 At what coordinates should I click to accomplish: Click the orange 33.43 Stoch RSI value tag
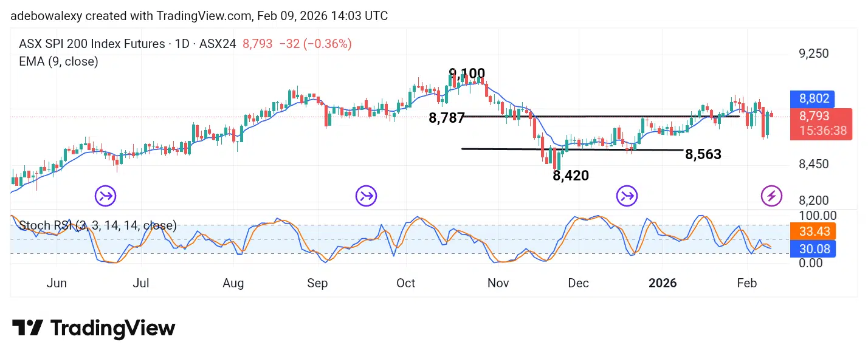coord(813,231)
